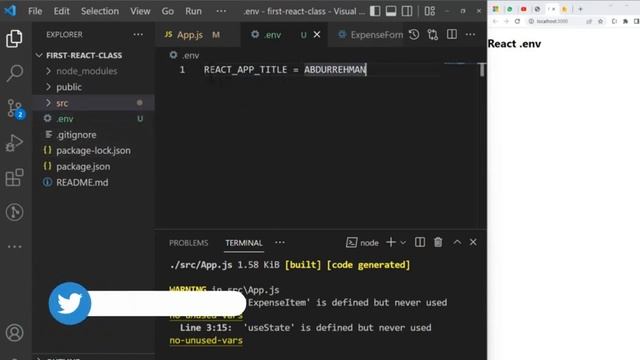Place cursor on REACT_APP_TITLE code line
Screen dimensions: 640x360
[x=285, y=70]
